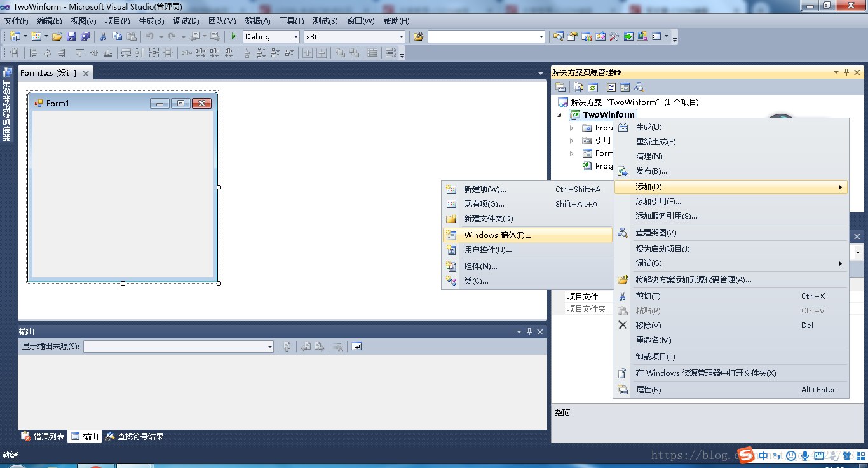Open the 文件(F) menu
The height and width of the screenshot is (468, 868).
(16, 21)
